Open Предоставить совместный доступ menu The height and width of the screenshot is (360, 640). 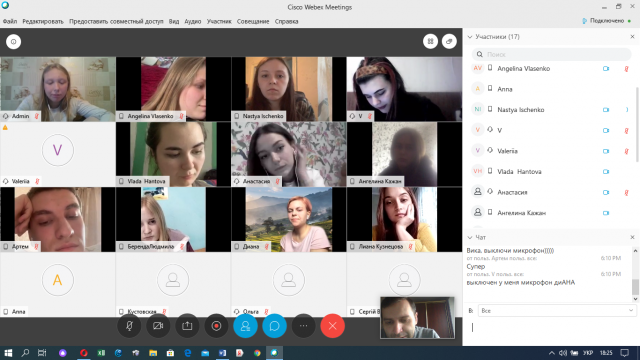coord(116,21)
